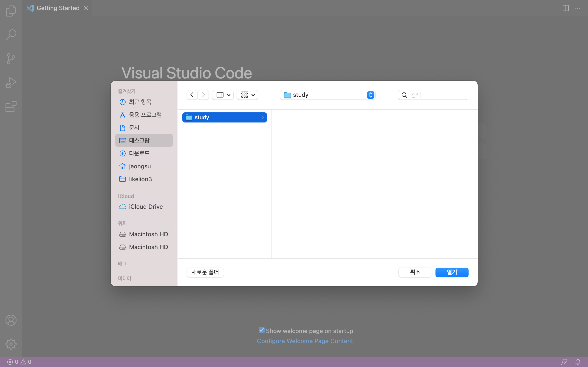Toggle Show welcome page on startup checkbox
The height and width of the screenshot is (367, 588).
point(261,330)
